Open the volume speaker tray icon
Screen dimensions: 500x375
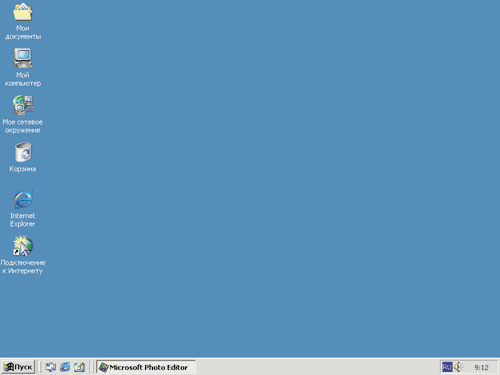coord(459,367)
